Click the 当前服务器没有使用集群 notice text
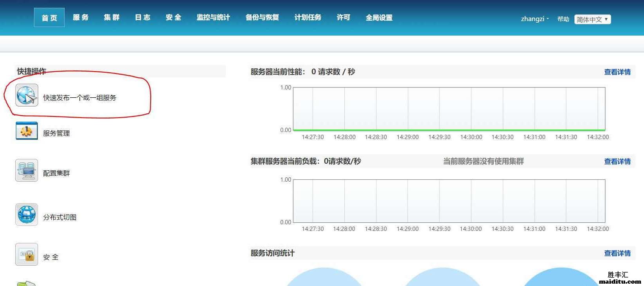This screenshot has width=644, height=286. tap(483, 161)
